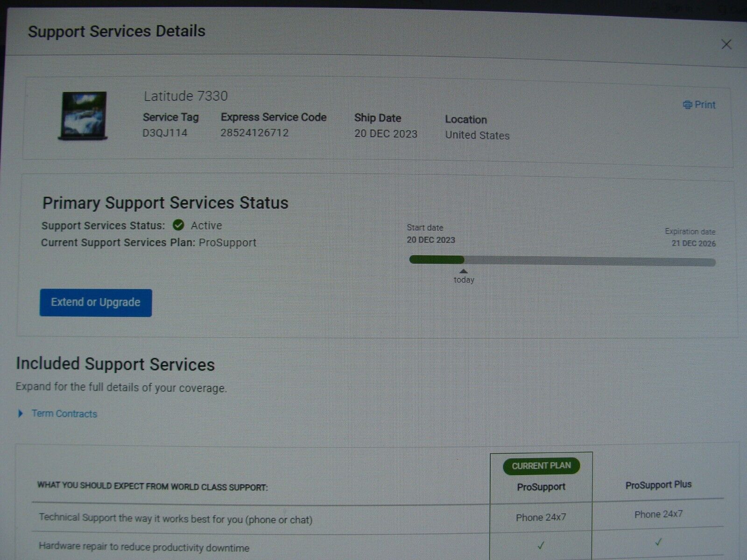The height and width of the screenshot is (560, 747).
Task: Click the CURRENT PLAN green badge
Action: coord(541,466)
